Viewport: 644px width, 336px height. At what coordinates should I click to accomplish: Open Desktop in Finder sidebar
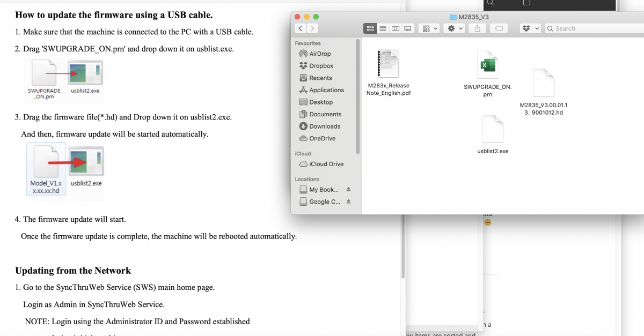tap(321, 102)
